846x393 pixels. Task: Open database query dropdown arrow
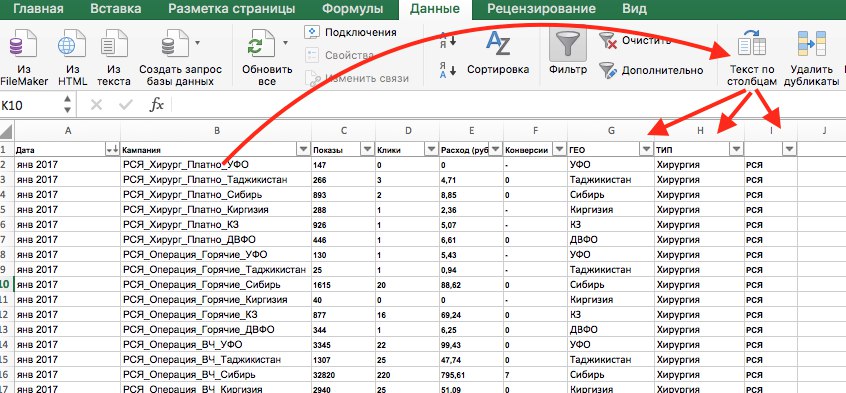[x=197, y=43]
